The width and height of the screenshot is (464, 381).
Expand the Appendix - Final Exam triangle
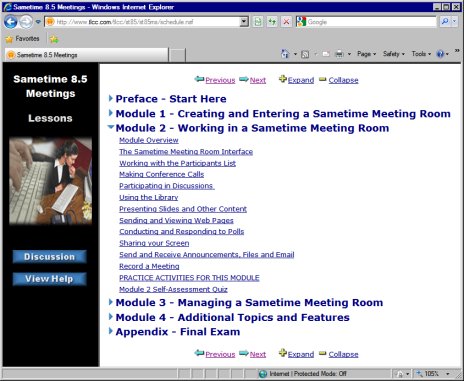coord(111,331)
